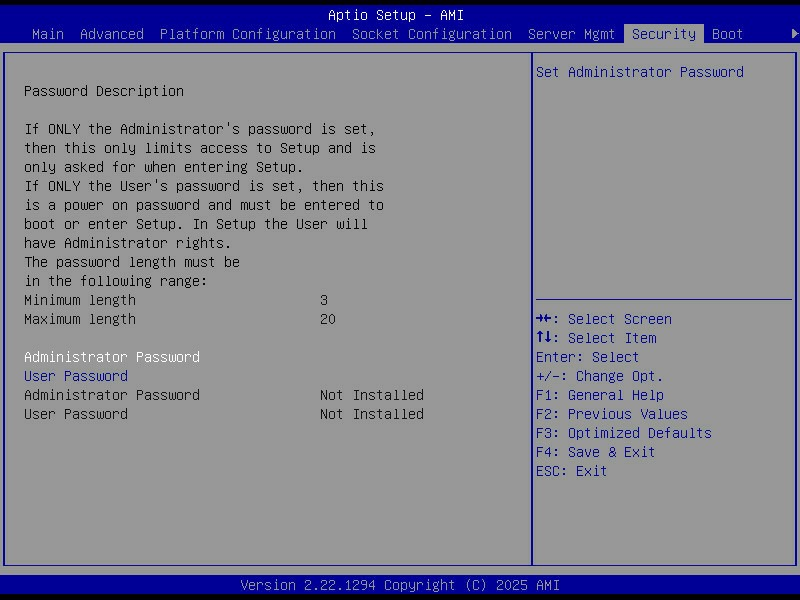The image size is (800, 600).
Task: Choose F3: Optimized Defaults
Action: (623, 433)
